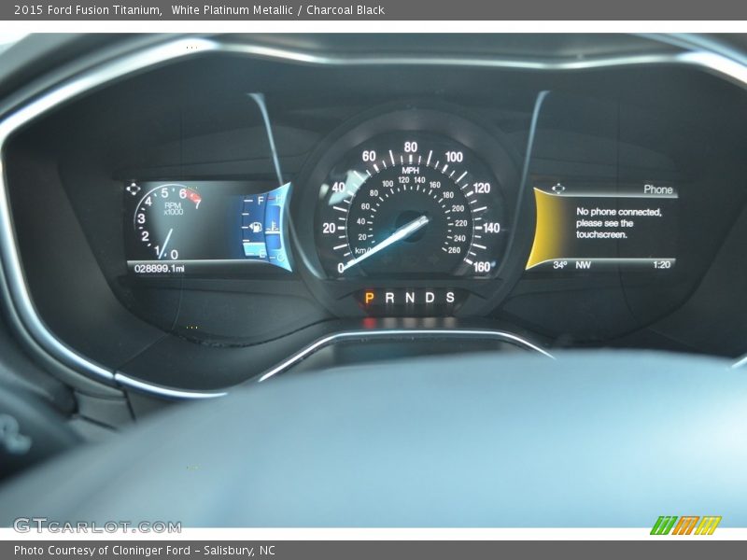Click the F full mark on fuel gauge

pos(261,201)
